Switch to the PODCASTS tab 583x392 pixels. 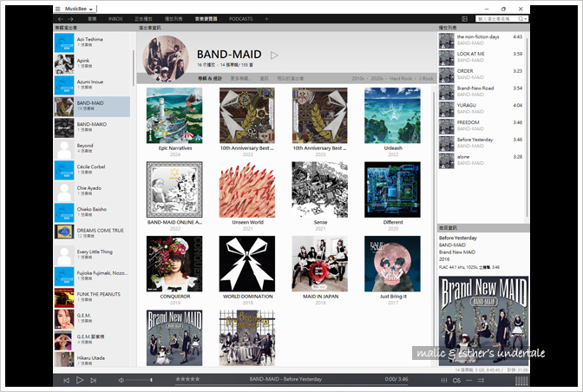[240, 19]
